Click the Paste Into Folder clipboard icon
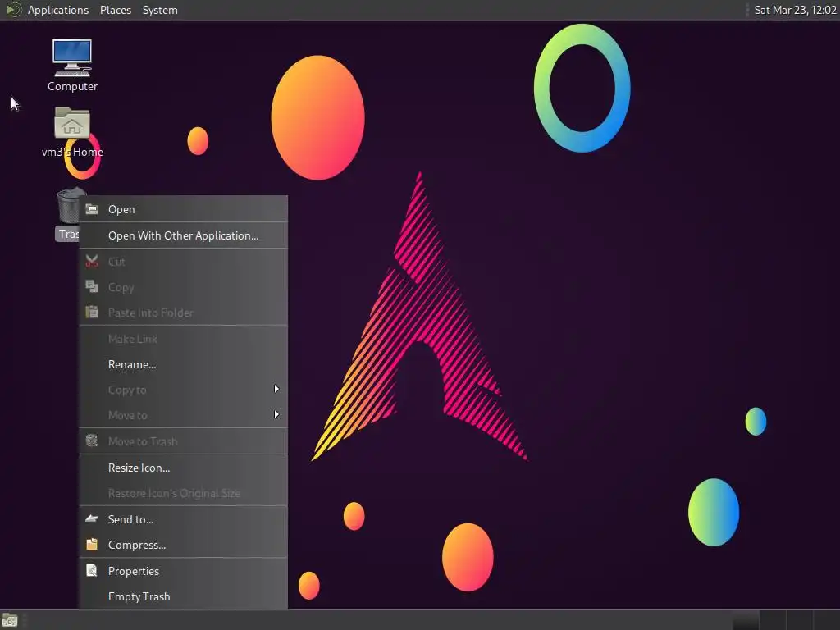 (x=92, y=312)
